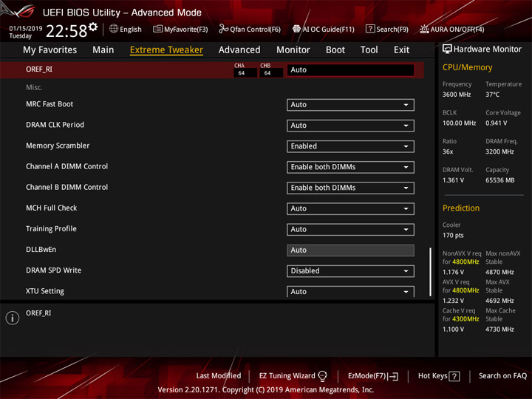
Task: Click the globe language icon
Action: pyautogui.click(x=114, y=29)
